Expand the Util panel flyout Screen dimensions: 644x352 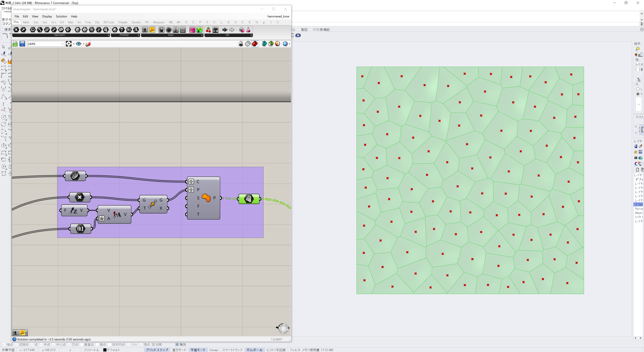coord(251,35)
